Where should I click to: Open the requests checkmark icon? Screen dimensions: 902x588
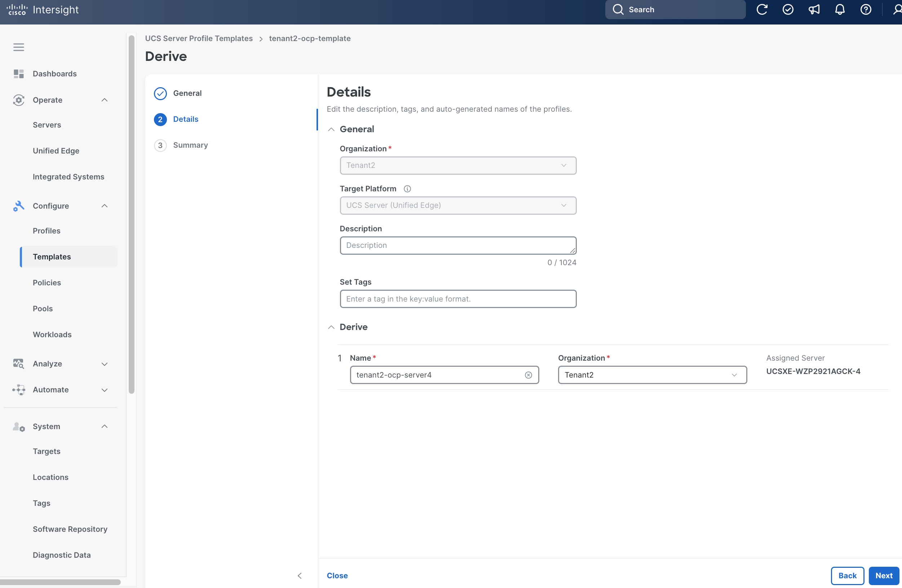pyautogui.click(x=788, y=9)
